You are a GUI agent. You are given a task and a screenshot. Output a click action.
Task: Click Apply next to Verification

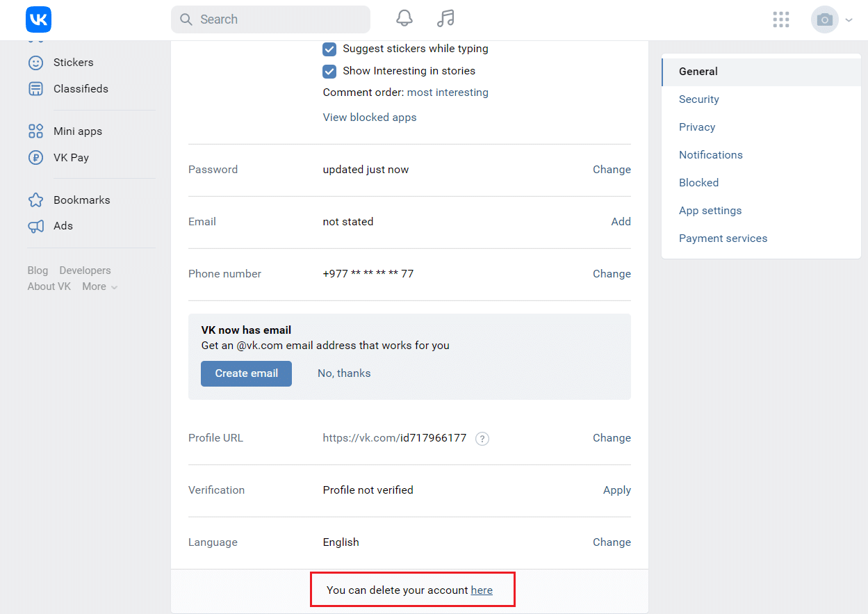pos(616,490)
